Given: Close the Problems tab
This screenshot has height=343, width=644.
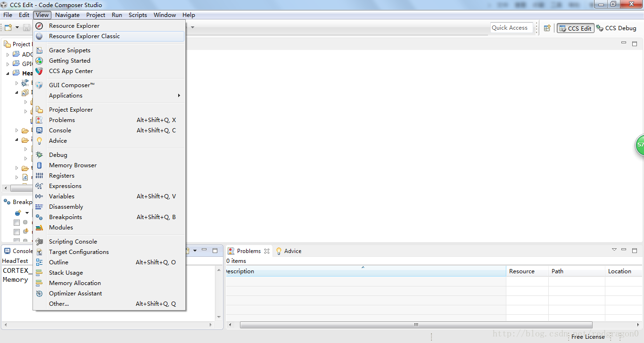Looking at the screenshot, I should (267, 251).
